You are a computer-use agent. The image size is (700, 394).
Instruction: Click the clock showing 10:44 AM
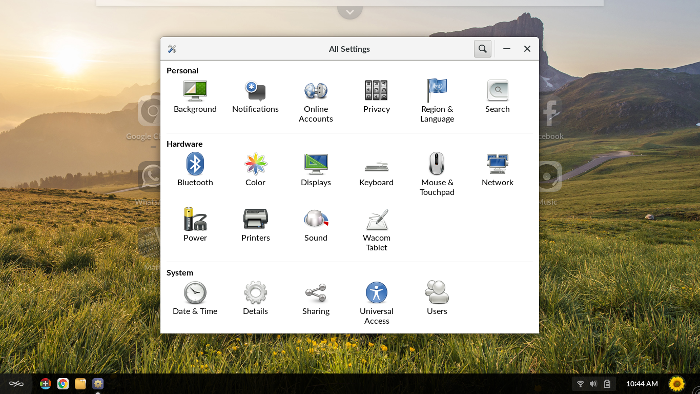tap(642, 383)
